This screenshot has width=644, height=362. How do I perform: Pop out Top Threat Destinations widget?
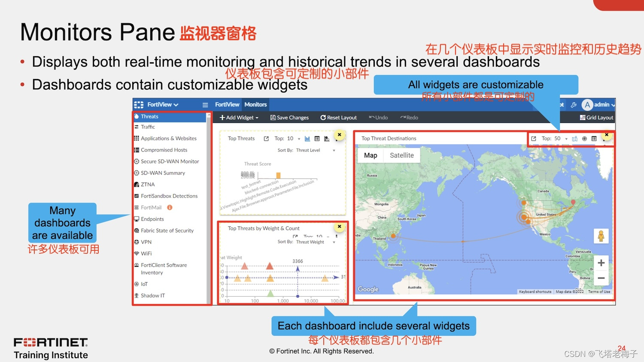pos(534,139)
